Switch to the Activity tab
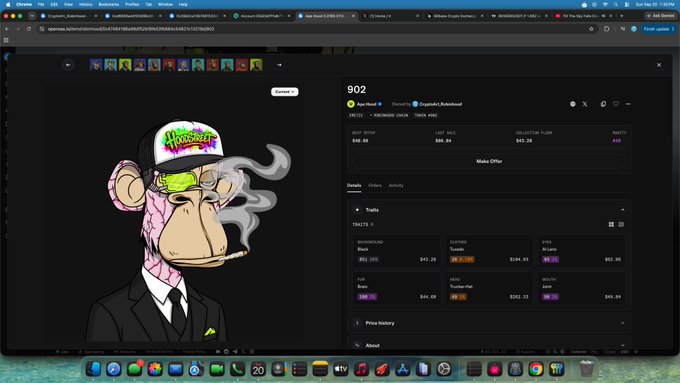 tap(396, 186)
